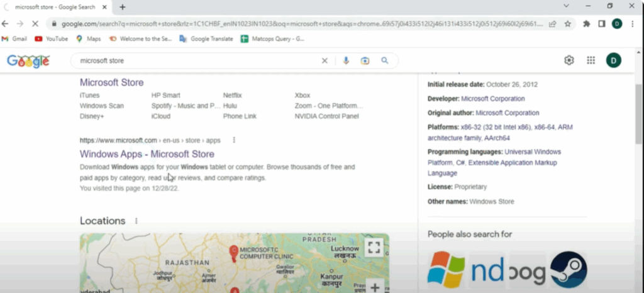Open the Microsoft Corporation original author link
The height and width of the screenshot is (293, 644).
[x=508, y=113]
